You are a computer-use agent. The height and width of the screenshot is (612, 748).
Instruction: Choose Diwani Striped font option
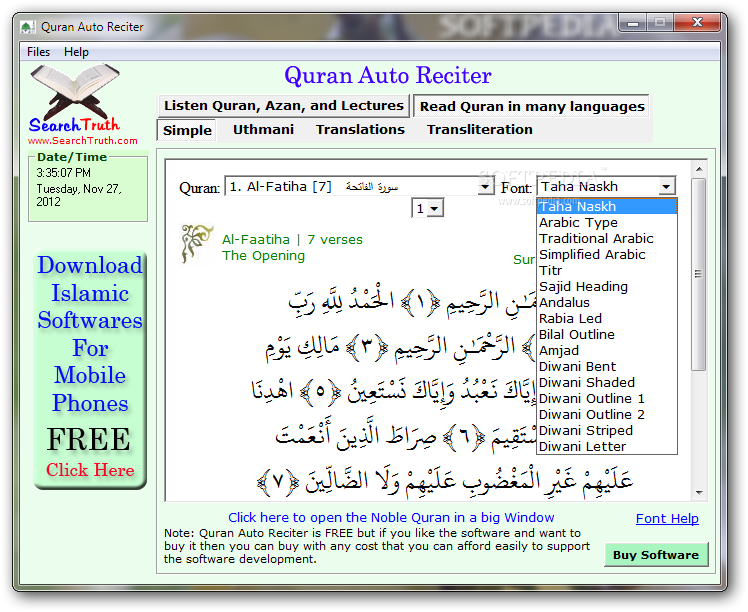(607, 430)
